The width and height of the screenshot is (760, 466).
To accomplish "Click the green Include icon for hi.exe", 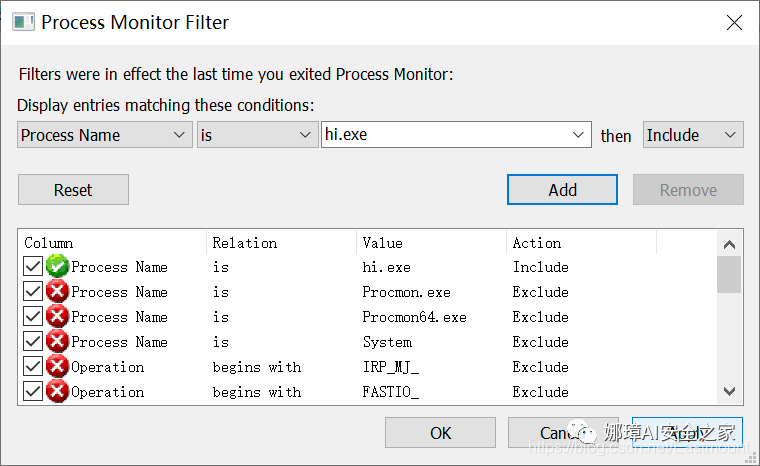I will pyautogui.click(x=57, y=267).
